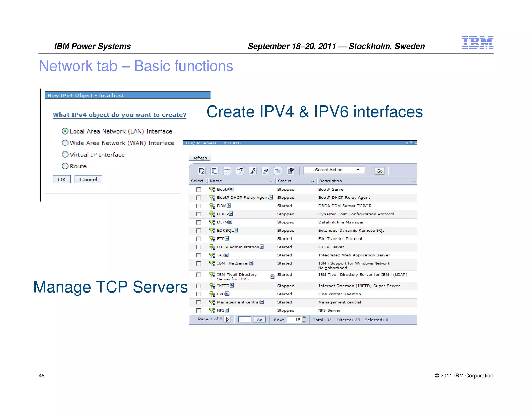The width and height of the screenshot is (532, 411).
Task: Open the context arrow next to BootP DHCP Relay Agent
Action: 271,197
